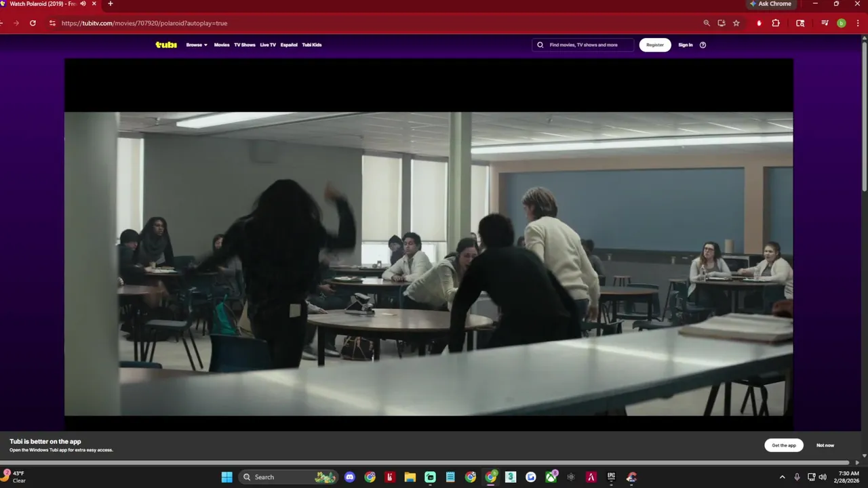Open the TV Shows page

[x=245, y=45]
